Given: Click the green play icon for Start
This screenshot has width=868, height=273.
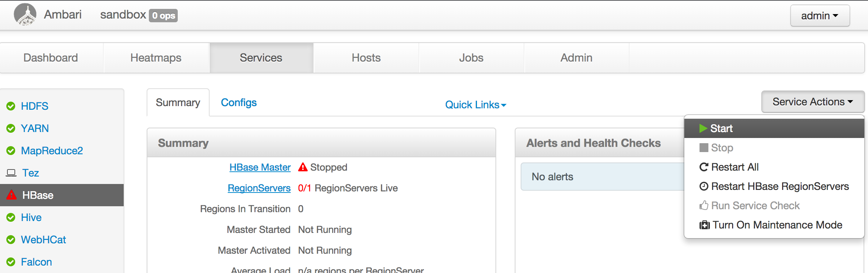Looking at the screenshot, I should (x=703, y=128).
